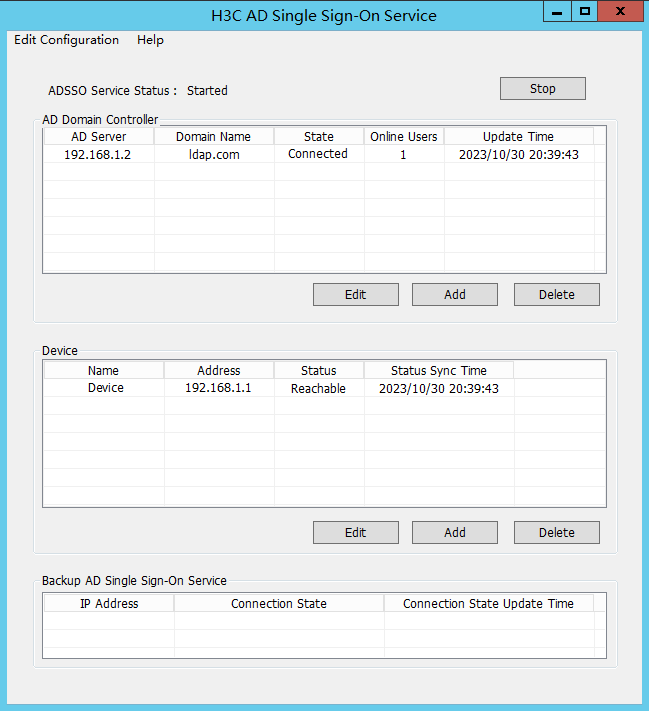The image size is (649, 711).
Task: Click Edit under AD Domain Controller
Action: [x=356, y=295]
